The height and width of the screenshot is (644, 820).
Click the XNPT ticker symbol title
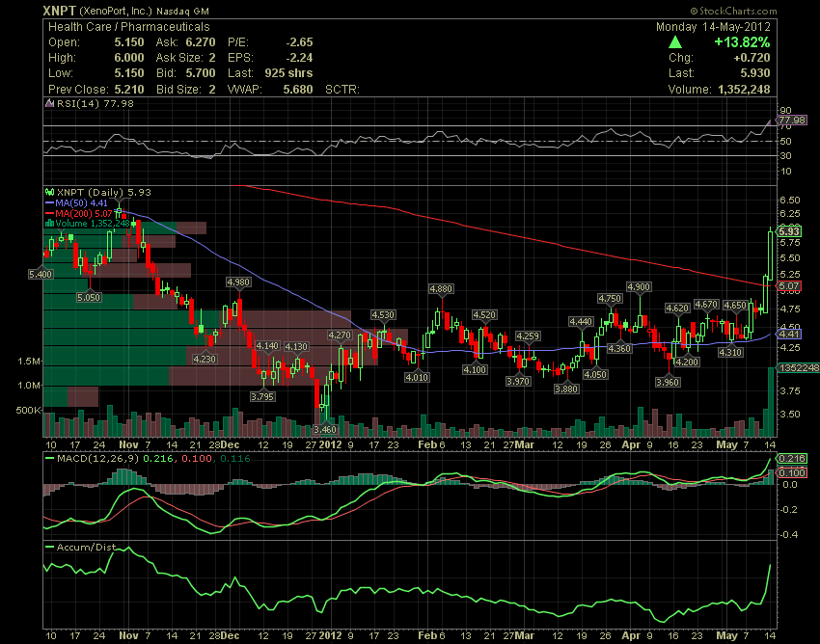pos(59,11)
